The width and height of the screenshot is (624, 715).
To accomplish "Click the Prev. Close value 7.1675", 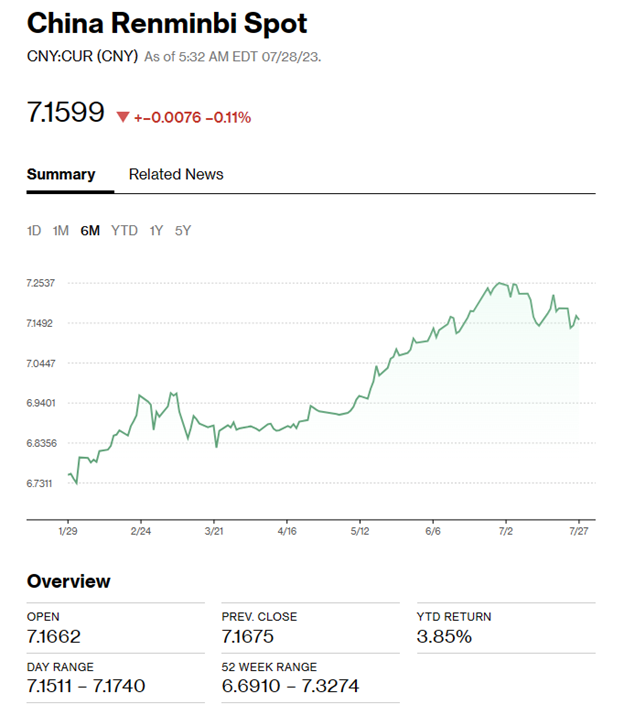I will pos(250,636).
